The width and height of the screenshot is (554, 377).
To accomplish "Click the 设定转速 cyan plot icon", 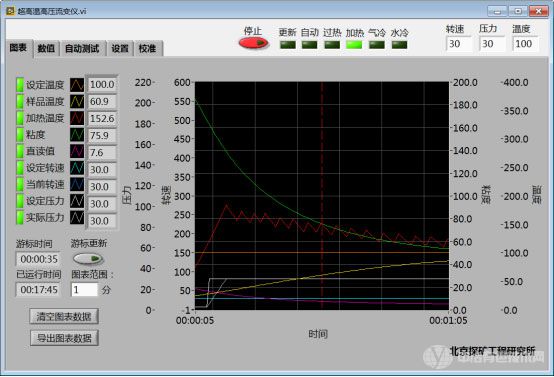I will point(77,168).
